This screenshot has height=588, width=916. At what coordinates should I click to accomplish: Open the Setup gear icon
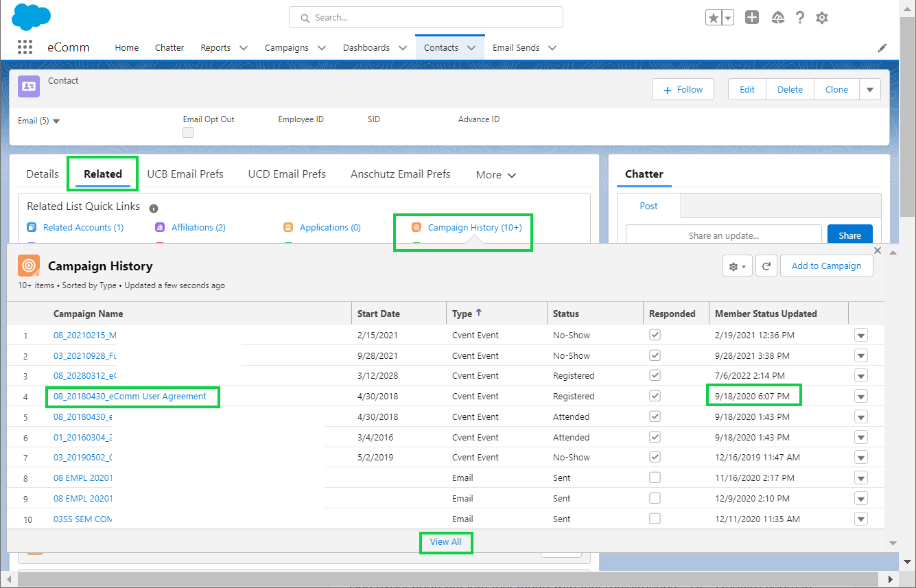(x=822, y=18)
